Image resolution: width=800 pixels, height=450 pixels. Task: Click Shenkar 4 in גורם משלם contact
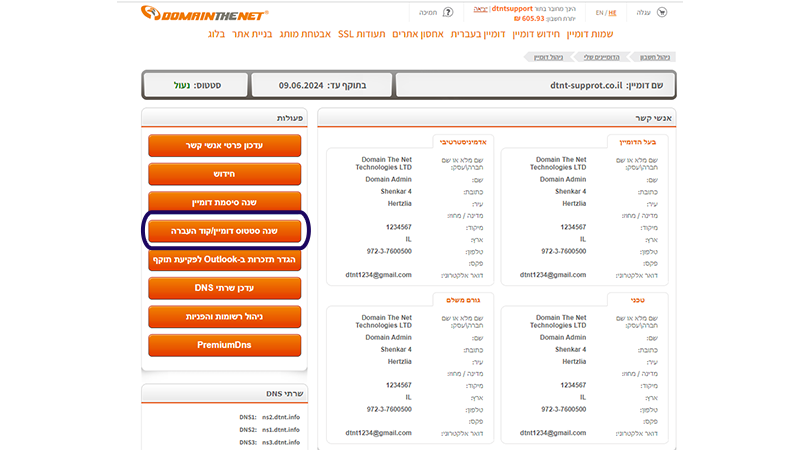coord(396,349)
